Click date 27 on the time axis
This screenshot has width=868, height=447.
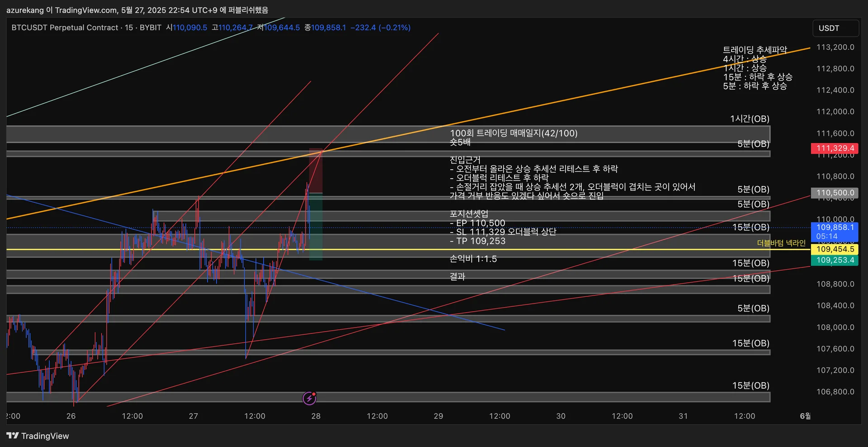coord(193,416)
